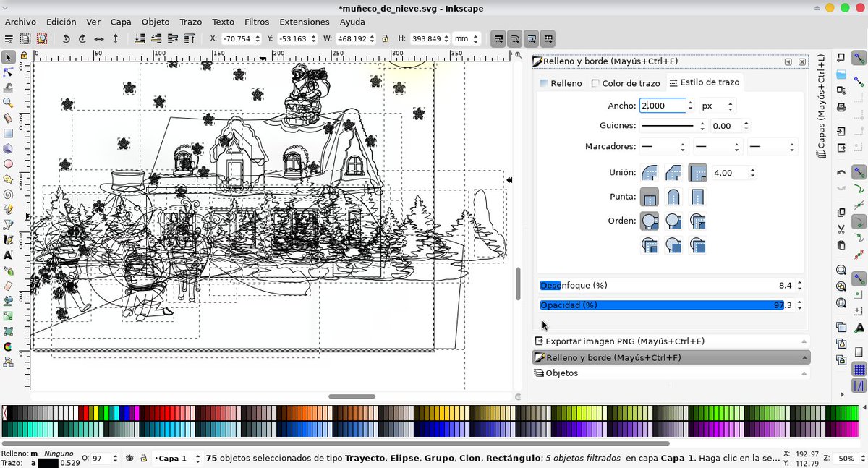Select the square cap option
Viewport: 868px width, 468px height.
click(x=697, y=197)
